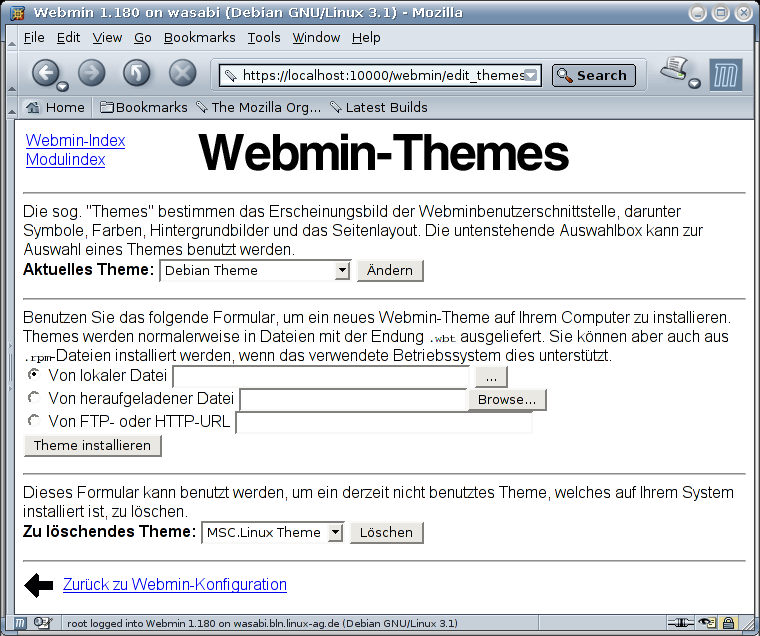Follow the Modulindex link
Viewport: 760px width, 636px height.
[65, 159]
